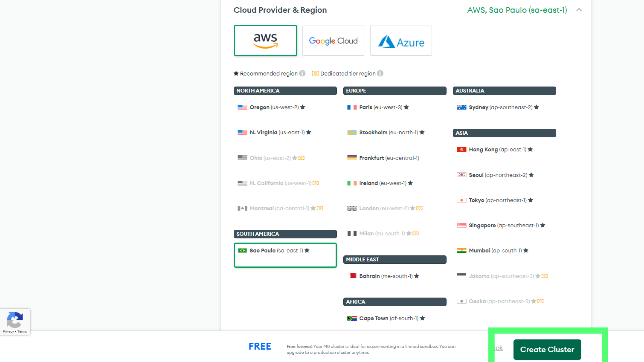Click the Sweden flag beside Stockholm
Screen dimensions: 644x362
[352, 133]
